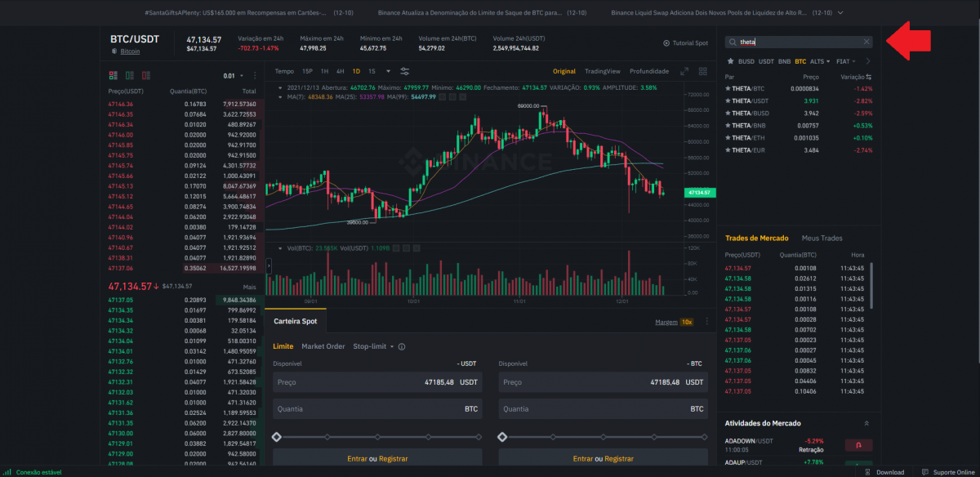Show sell-only order book view icon
This screenshot has width=980, height=477.
145,75
